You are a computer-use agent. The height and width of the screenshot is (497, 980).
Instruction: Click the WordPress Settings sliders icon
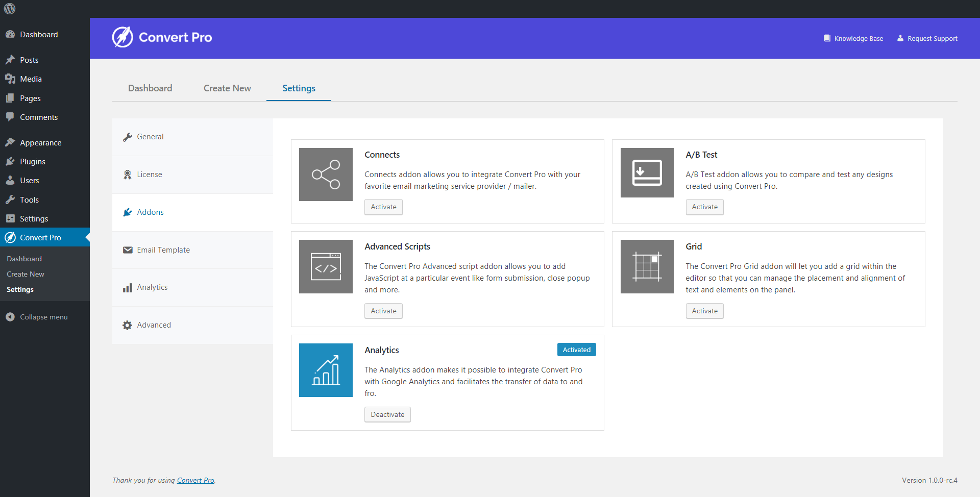pos(10,218)
